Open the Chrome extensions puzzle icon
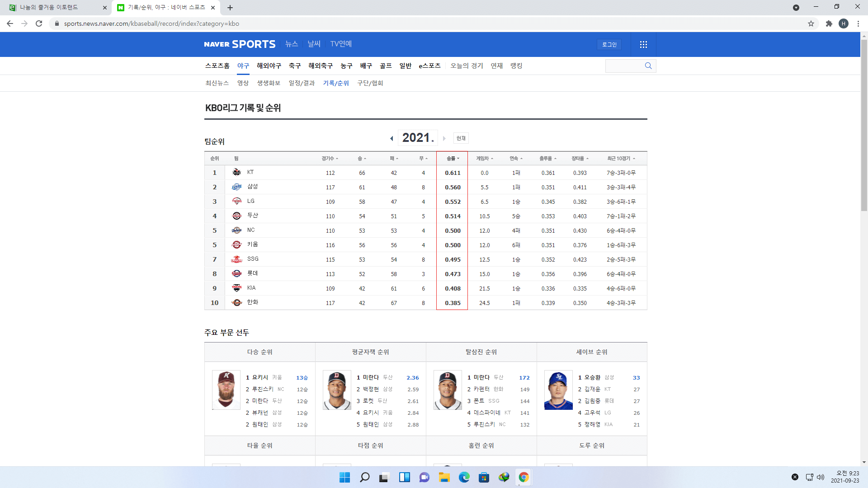This screenshot has height=488, width=868. coord(829,23)
